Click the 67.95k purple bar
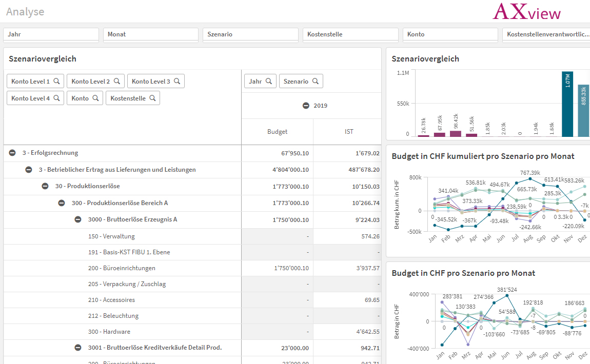This screenshot has height=364, width=590. (x=440, y=135)
